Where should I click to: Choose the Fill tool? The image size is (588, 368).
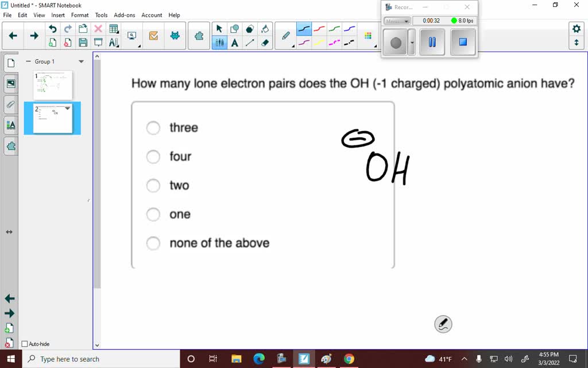pyautogui.click(x=264, y=29)
